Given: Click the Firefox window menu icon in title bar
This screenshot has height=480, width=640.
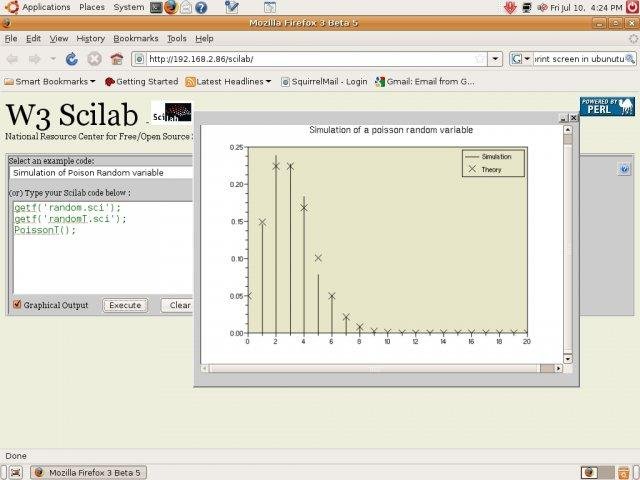Looking at the screenshot, I should click(x=6, y=23).
